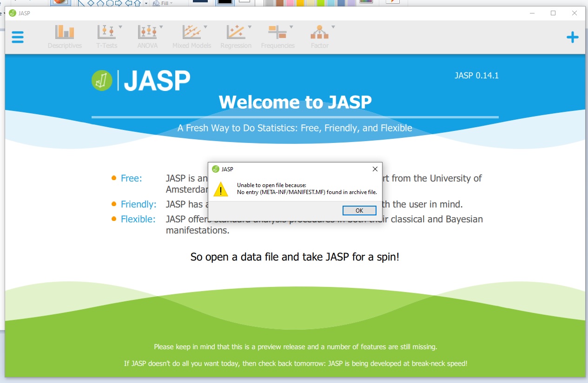Expand the T-Tests dropdown arrow
The width and height of the screenshot is (588, 383).
pyautogui.click(x=120, y=26)
